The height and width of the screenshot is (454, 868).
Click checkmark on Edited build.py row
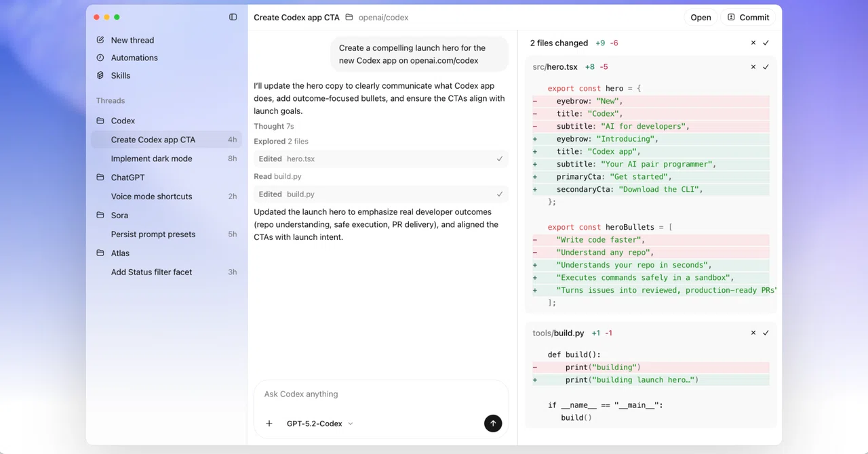coord(500,194)
